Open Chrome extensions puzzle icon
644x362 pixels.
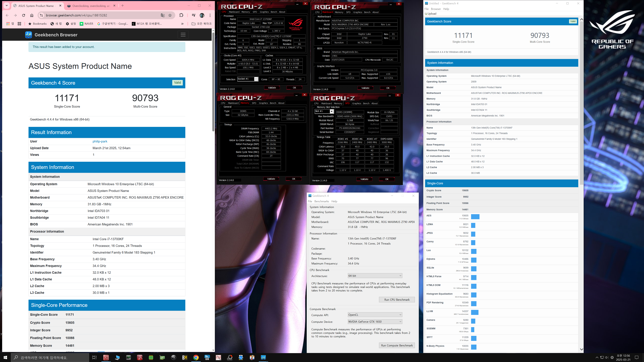click(x=181, y=15)
